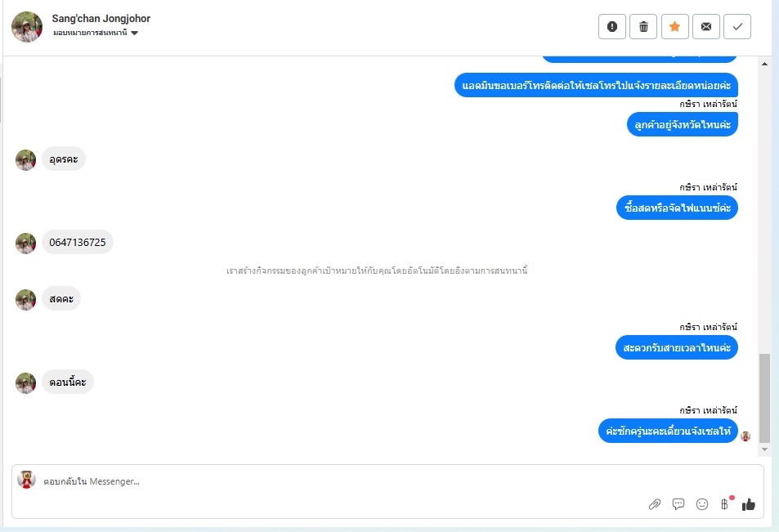Screen dimensions: 779x532
Task: Click the scrollbar up arrow
Action: click(x=764, y=64)
